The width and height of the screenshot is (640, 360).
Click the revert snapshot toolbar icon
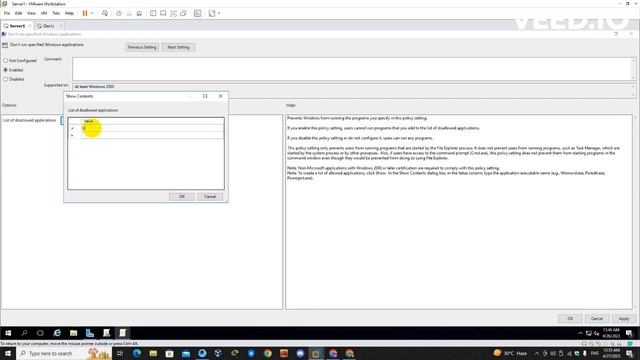(129, 13)
